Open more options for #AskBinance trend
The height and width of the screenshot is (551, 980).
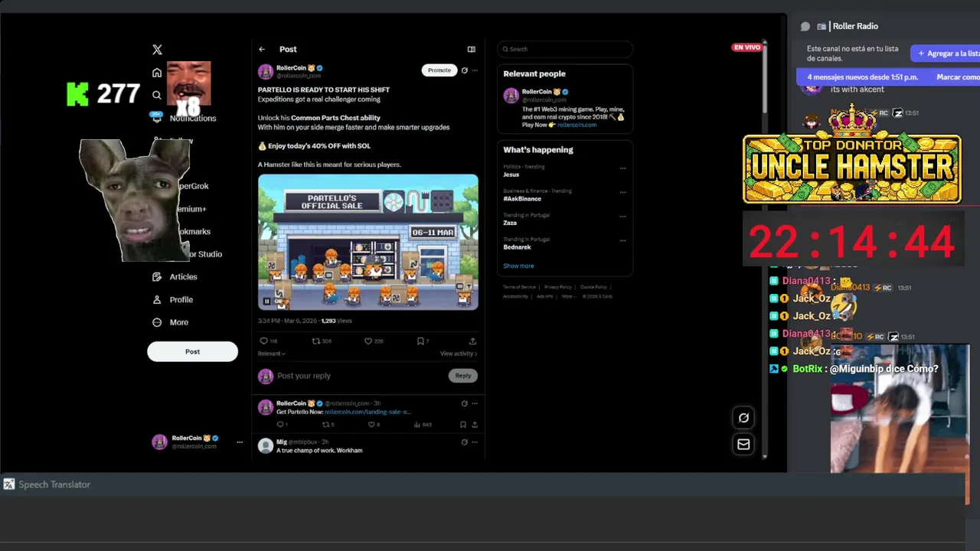pyautogui.click(x=622, y=192)
